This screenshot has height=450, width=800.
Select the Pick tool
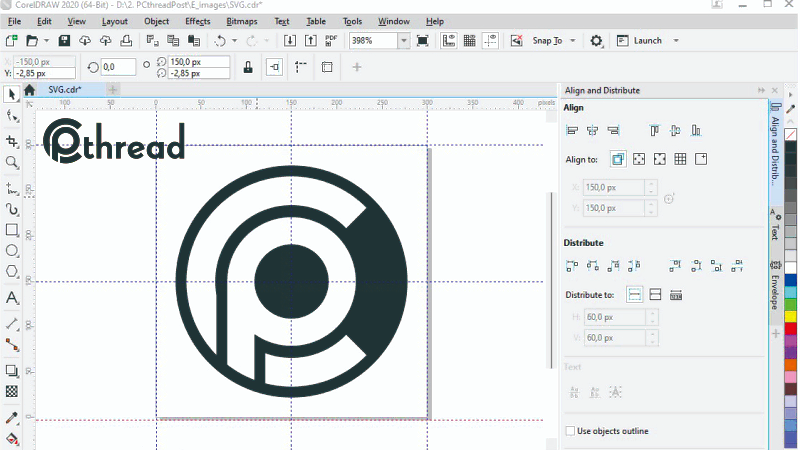11,94
